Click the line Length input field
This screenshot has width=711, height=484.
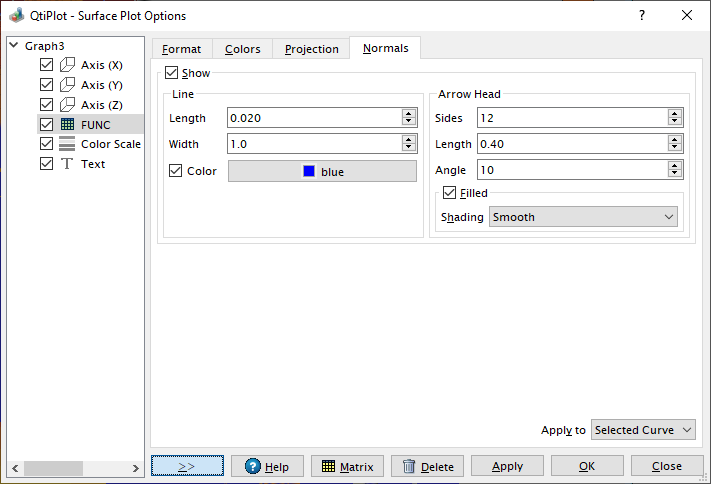(x=313, y=118)
